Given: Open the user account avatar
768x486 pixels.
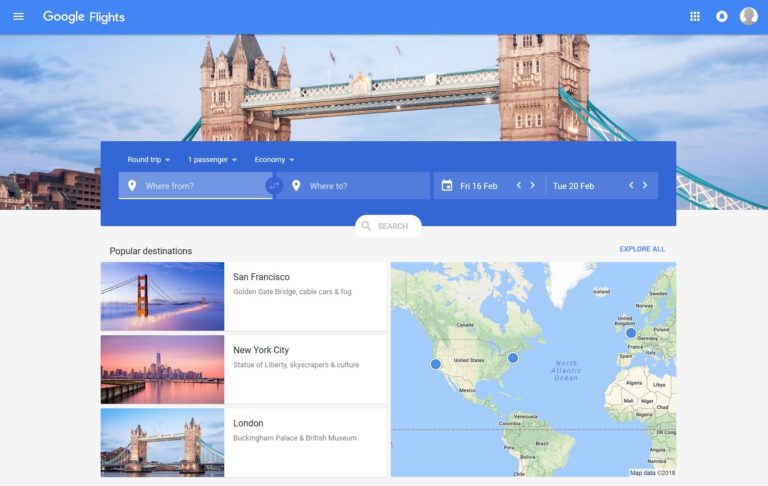Looking at the screenshot, I should pos(748,16).
